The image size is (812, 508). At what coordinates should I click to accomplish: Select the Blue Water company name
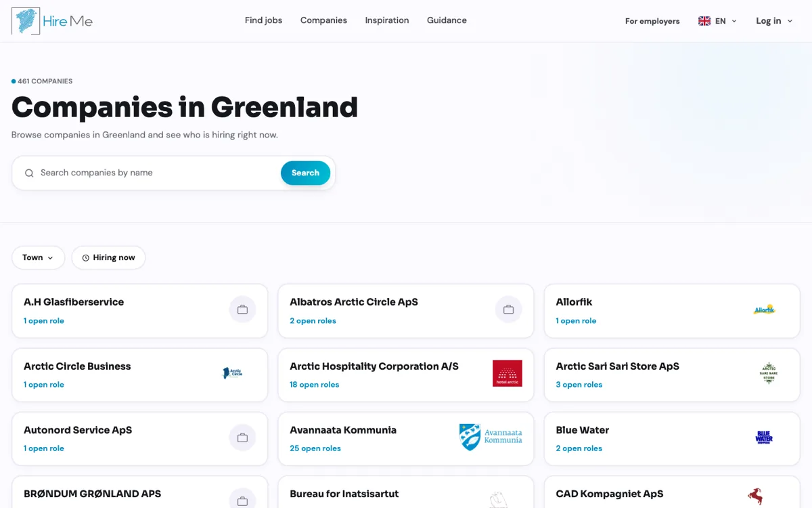(x=583, y=430)
